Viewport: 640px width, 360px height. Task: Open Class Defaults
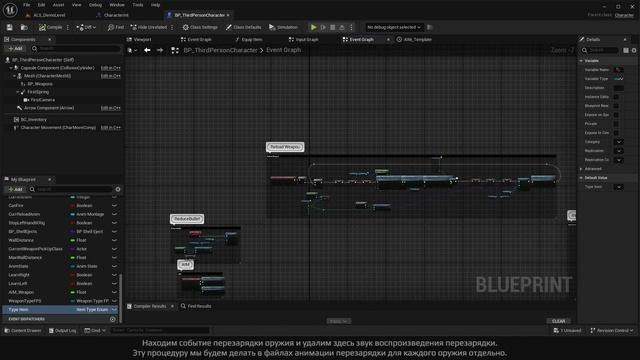pos(243,27)
